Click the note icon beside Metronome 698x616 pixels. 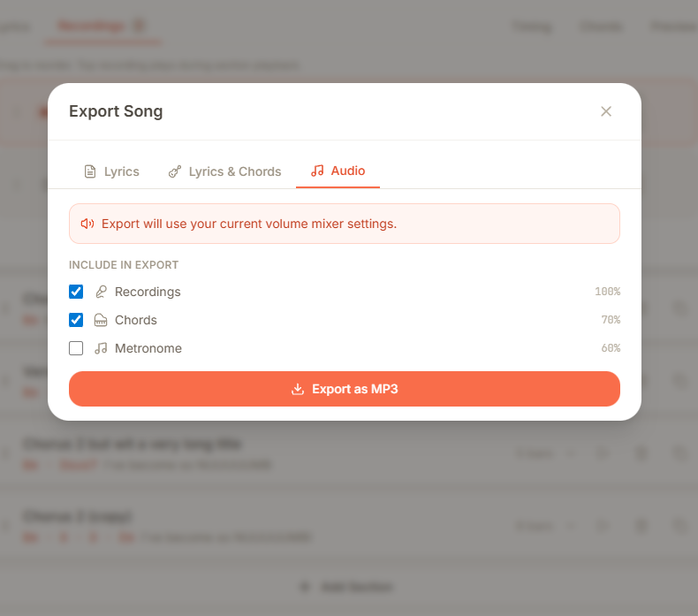[101, 348]
